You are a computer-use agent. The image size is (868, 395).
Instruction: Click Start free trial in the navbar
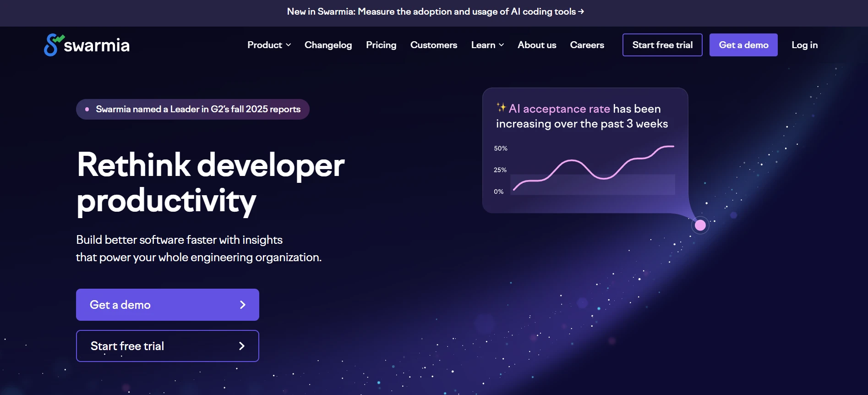click(x=662, y=45)
